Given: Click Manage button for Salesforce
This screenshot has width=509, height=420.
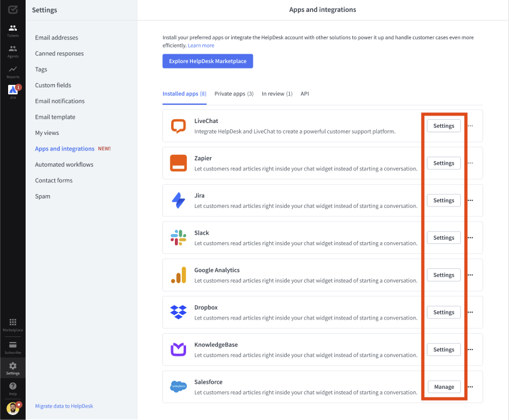Looking at the screenshot, I should pyautogui.click(x=444, y=387).
